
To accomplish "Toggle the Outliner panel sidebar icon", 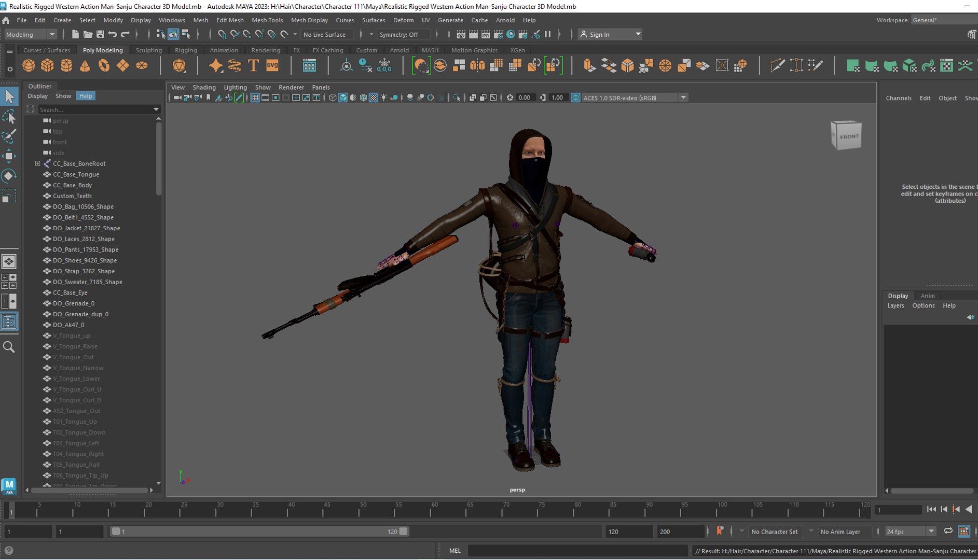I will [x=9, y=321].
